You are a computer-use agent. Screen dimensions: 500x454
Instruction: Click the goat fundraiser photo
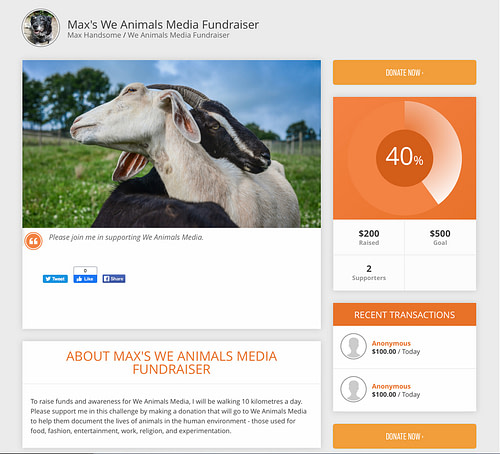pyautogui.click(x=172, y=144)
